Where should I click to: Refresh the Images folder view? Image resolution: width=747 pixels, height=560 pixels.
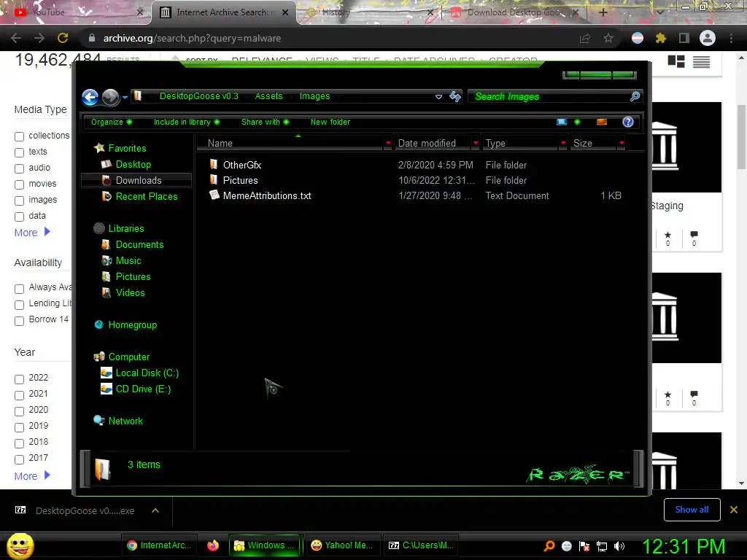[455, 97]
